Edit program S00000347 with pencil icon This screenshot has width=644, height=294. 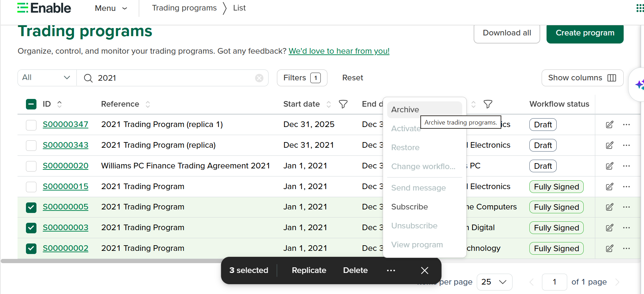pyautogui.click(x=610, y=125)
